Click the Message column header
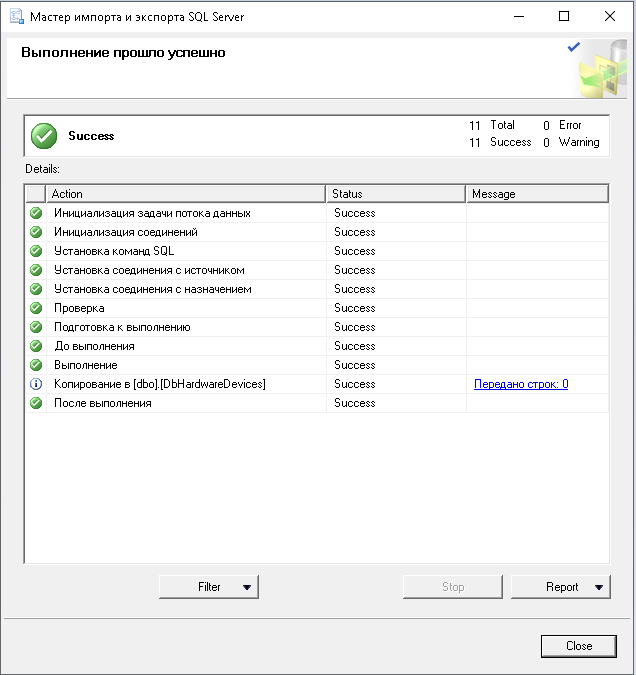636x675 pixels. [x=537, y=194]
